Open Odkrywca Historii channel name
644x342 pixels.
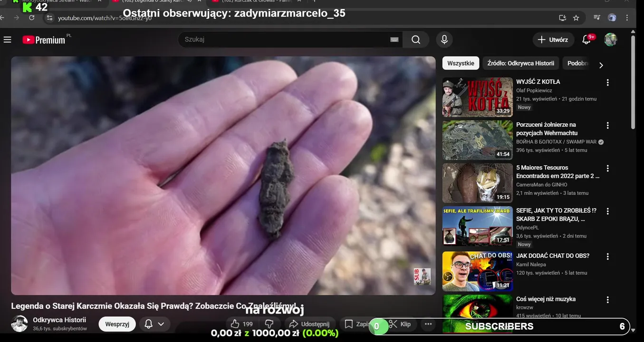59,320
